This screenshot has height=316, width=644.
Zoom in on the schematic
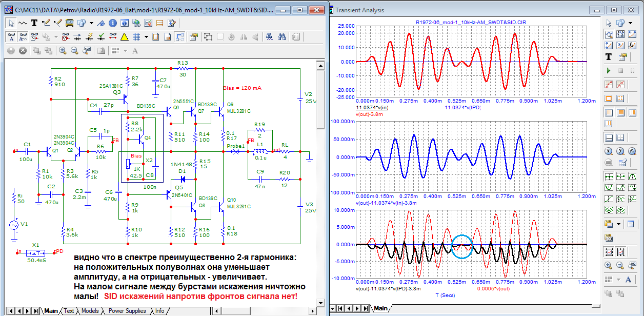point(63,51)
